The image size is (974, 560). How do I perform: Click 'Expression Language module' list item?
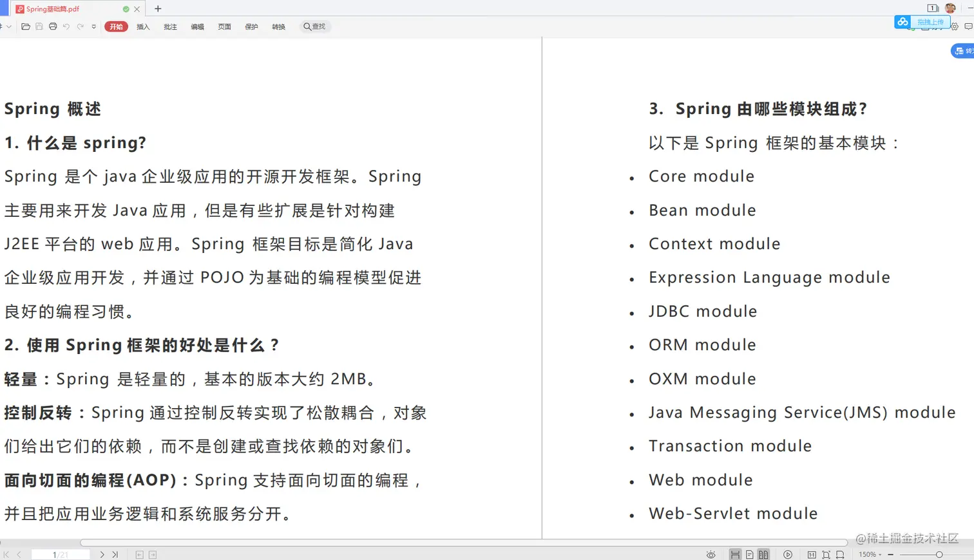pos(769,277)
